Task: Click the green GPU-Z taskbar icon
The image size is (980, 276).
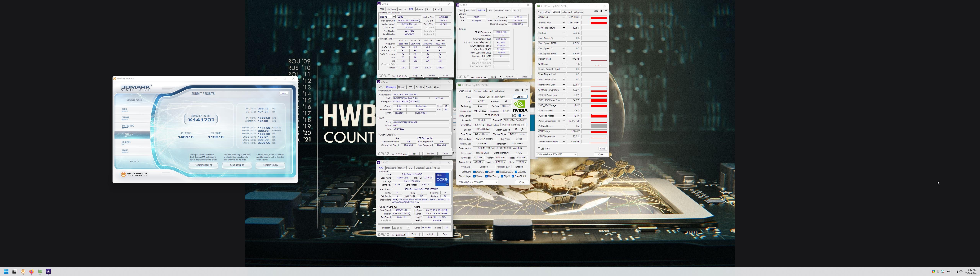Action: click(x=40, y=272)
